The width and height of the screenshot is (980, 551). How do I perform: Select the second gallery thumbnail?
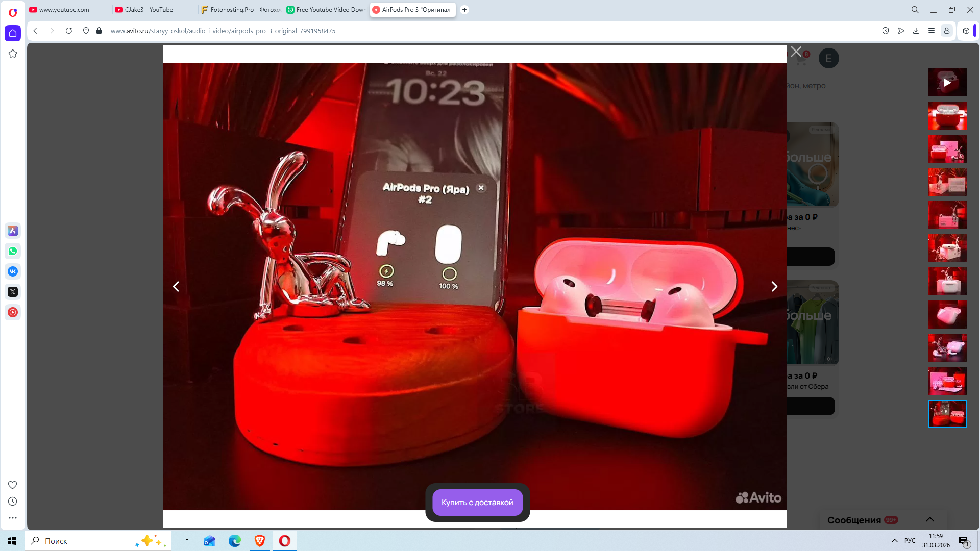click(x=947, y=115)
